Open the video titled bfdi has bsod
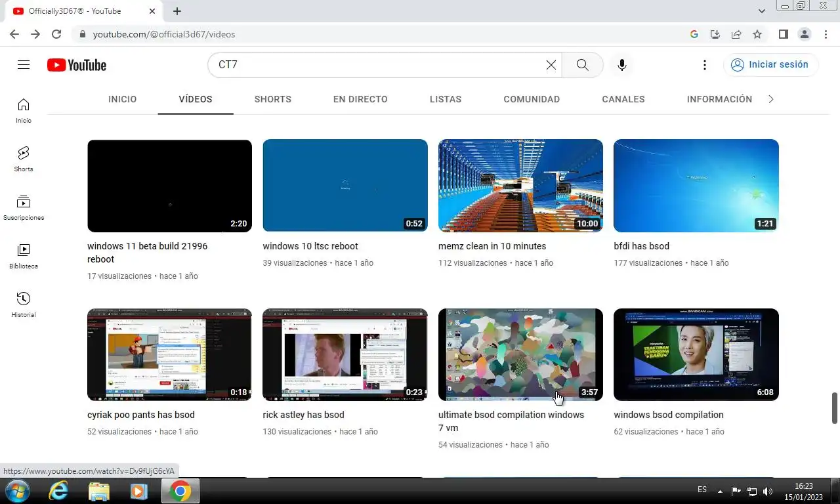 pyautogui.click(x=641, y=246)
